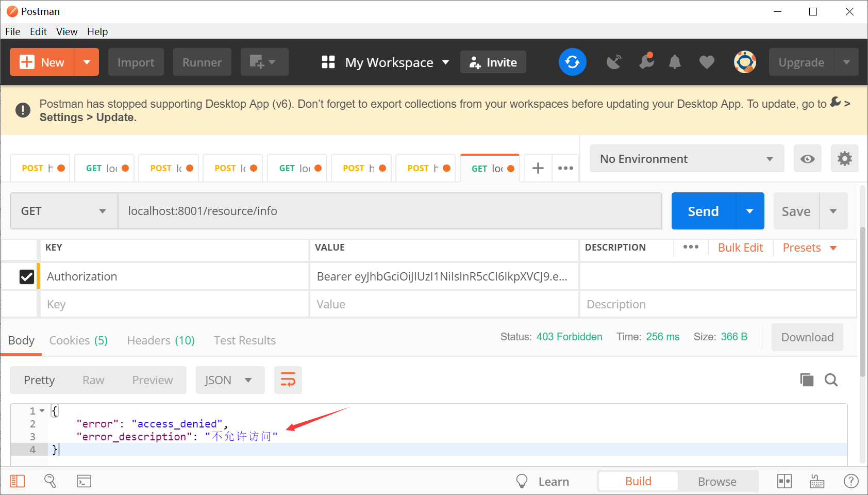Screen dimensions: 868x495
Task: Search the response with magnifier icon
Action: point(831,380)
